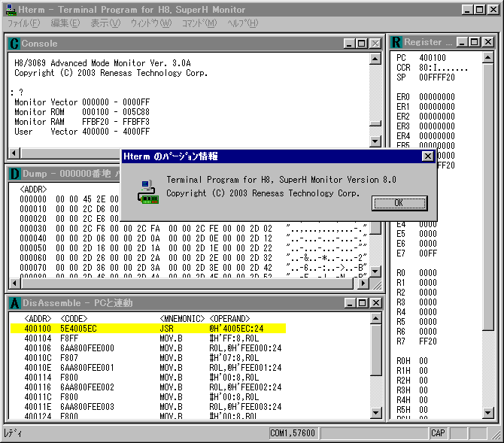Click the Dump window D icon
The height and width of the screenshot is (443, 504).
pos(15,174)
